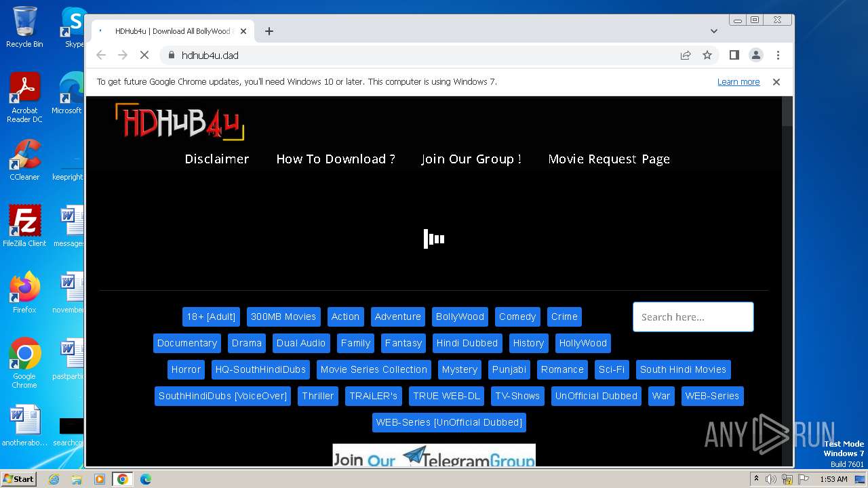Open the Disclaimer menu link
Screen dimensions: 868x488
(x=217, y=159)
